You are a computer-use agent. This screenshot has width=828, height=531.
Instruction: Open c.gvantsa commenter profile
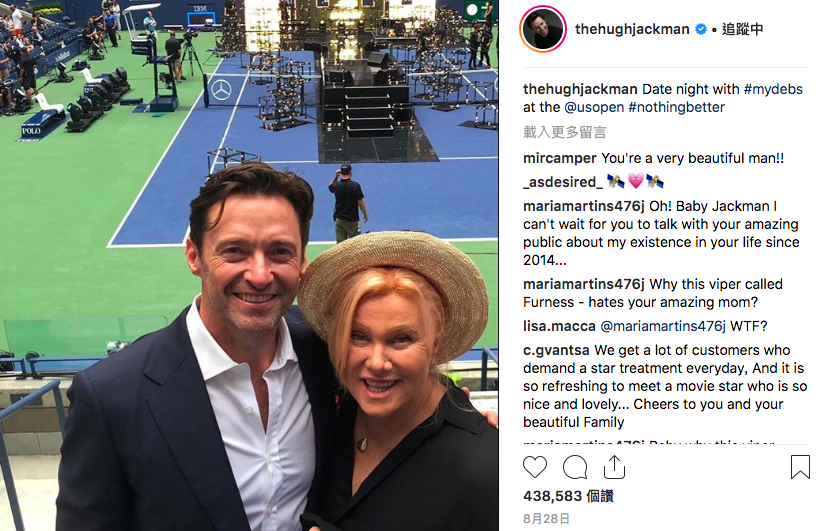[556, 350]
